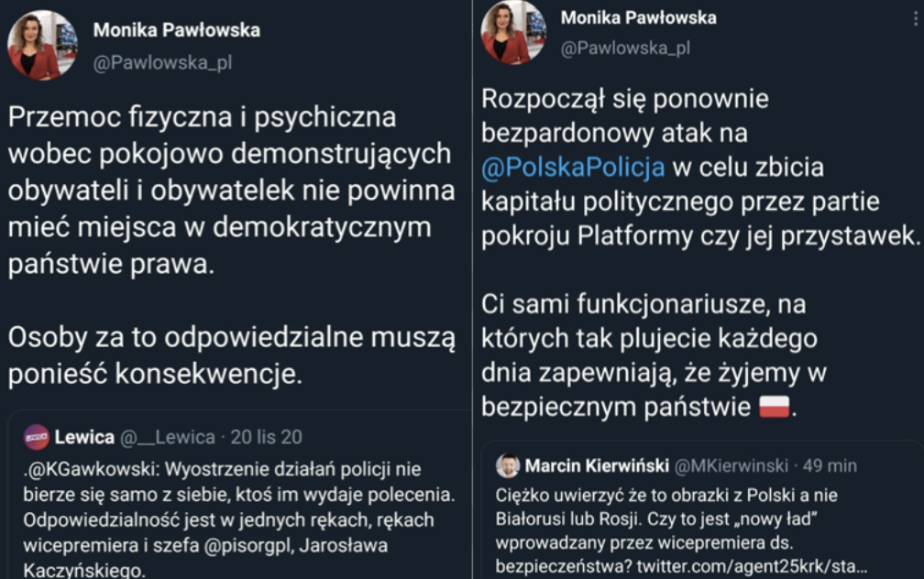Click the Monika Pawłowska name in right tweet

pyautogui.click(x=638, y=17)
